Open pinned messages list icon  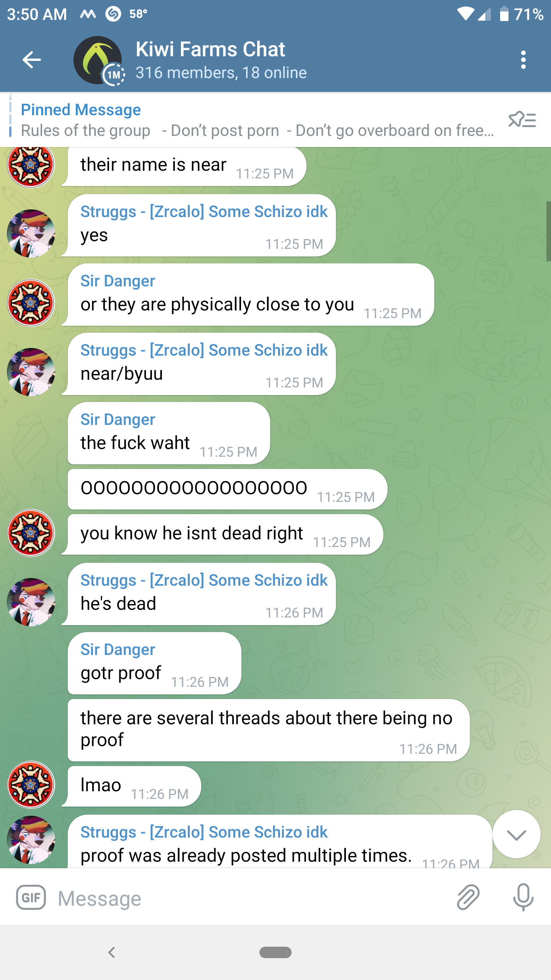522,119
